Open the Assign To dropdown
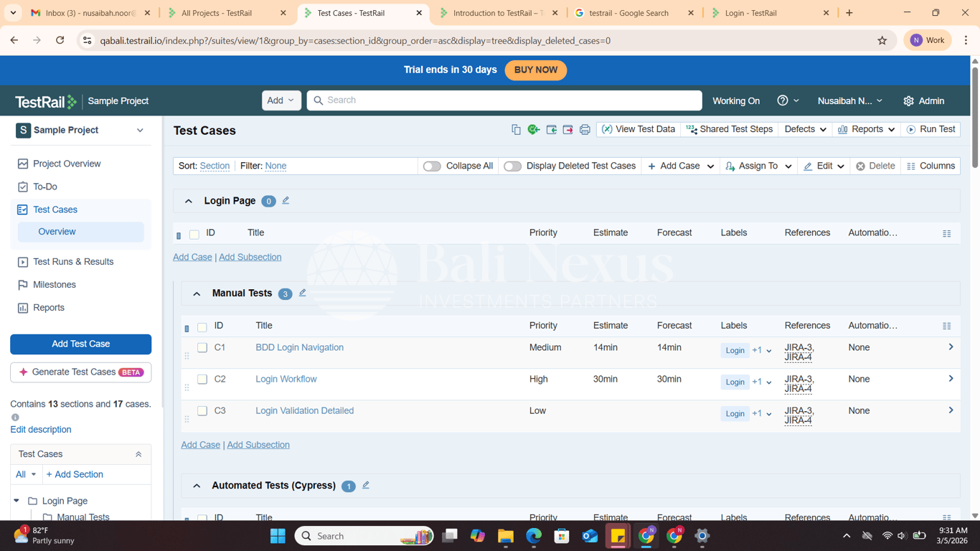 click(x=758, y=166)
